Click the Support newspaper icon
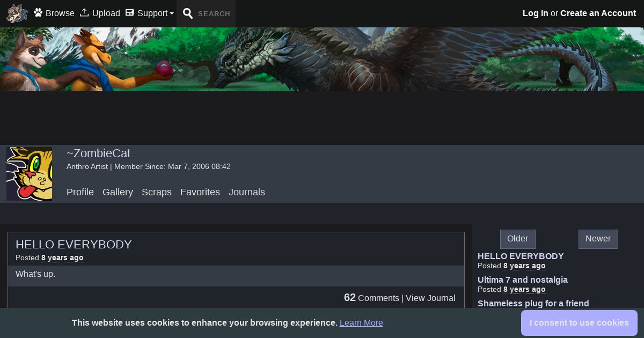This screenshot has width=644, height=338. click(129, 12)
